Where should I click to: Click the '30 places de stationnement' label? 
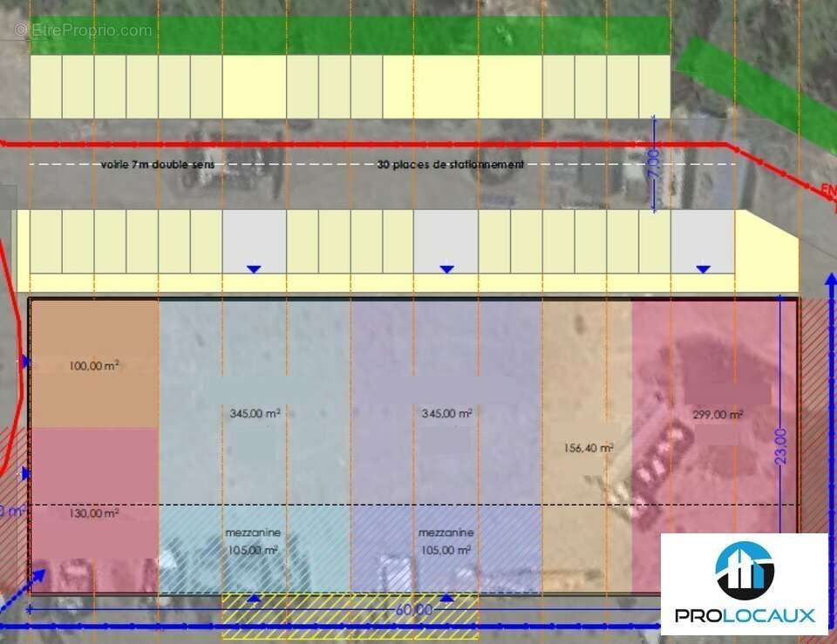(x=450, y=164)
